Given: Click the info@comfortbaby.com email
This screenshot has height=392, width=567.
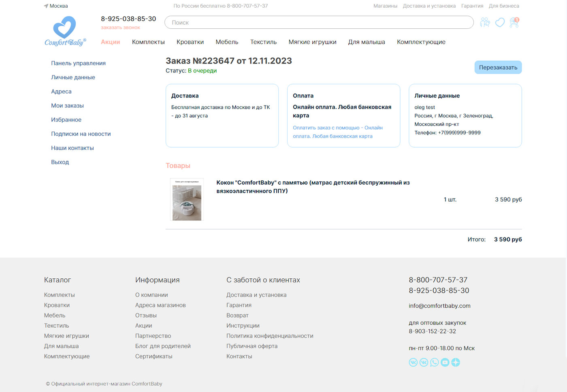Looking at the screenshot, I should (439, 306).
